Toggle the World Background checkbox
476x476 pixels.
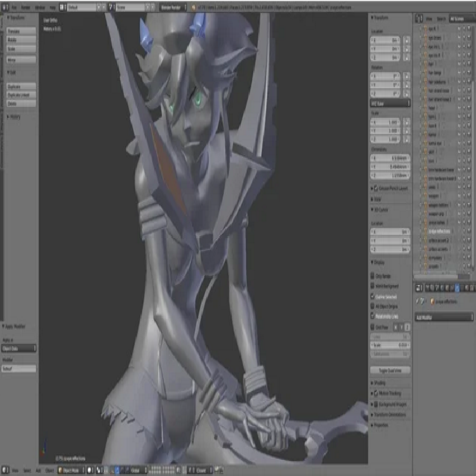(x=372, y=286)
